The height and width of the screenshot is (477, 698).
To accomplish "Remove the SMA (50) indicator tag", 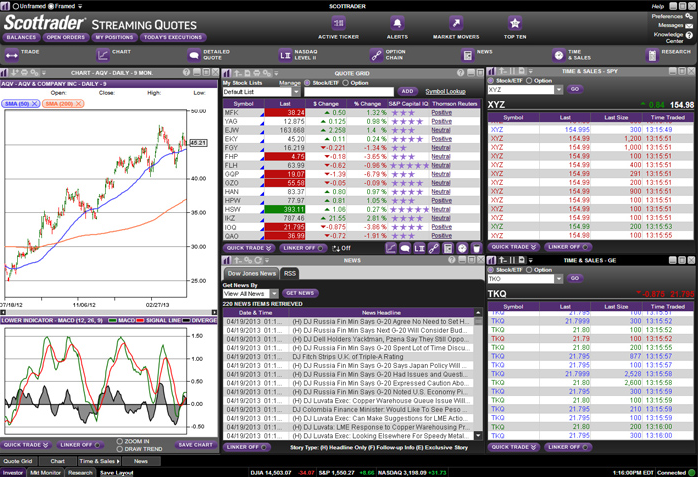I will [34, 104].
